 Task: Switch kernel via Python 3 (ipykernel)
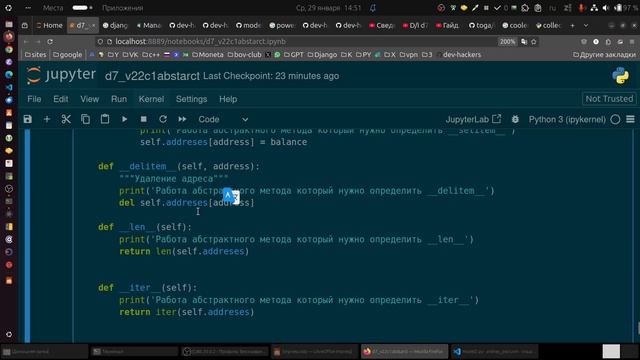pos(567,119)
